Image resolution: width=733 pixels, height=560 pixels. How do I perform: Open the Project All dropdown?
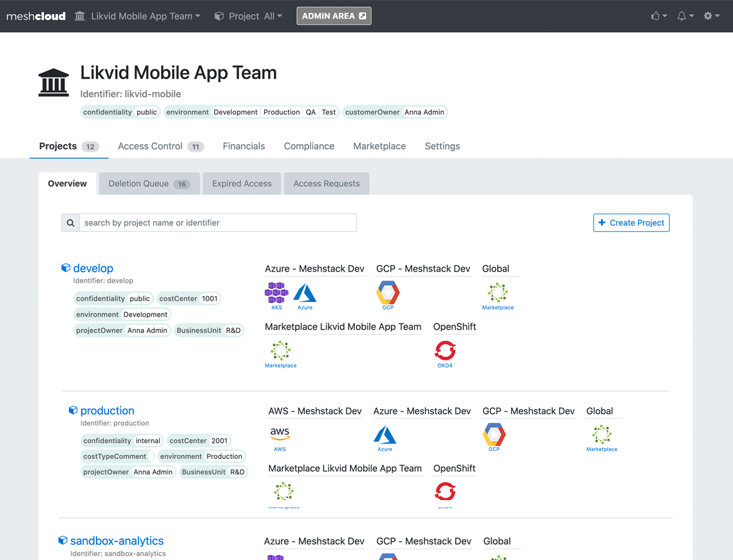[x=254, y=16]
